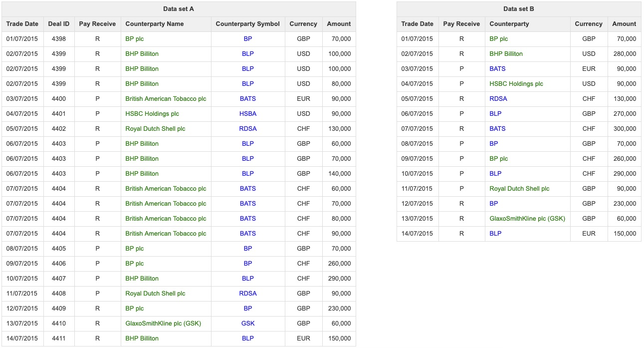This screenshot has height=348, width=644.
Task: Click '230,000' amount in Data set B
Action: (625, 204)
